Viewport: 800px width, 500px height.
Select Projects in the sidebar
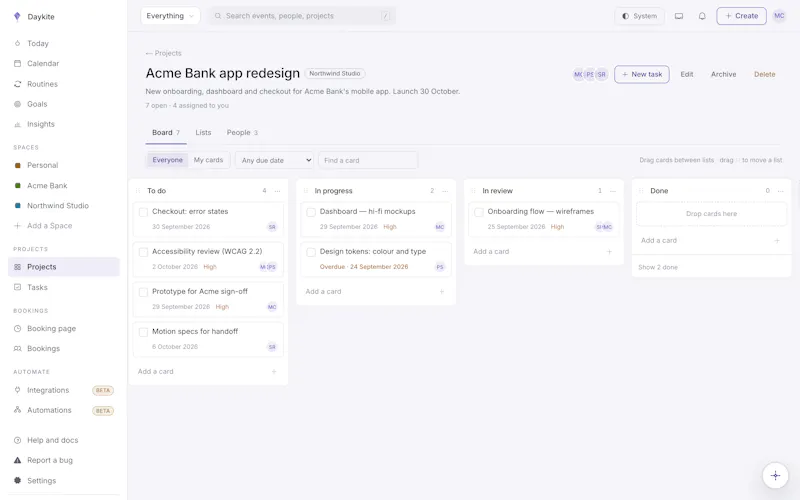click(64, 267)
